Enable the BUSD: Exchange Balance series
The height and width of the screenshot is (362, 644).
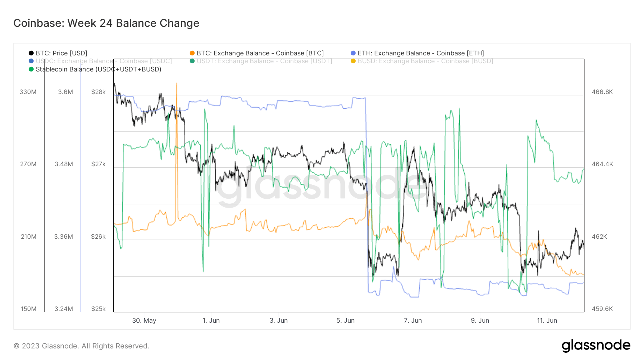[x=422, y=61]
